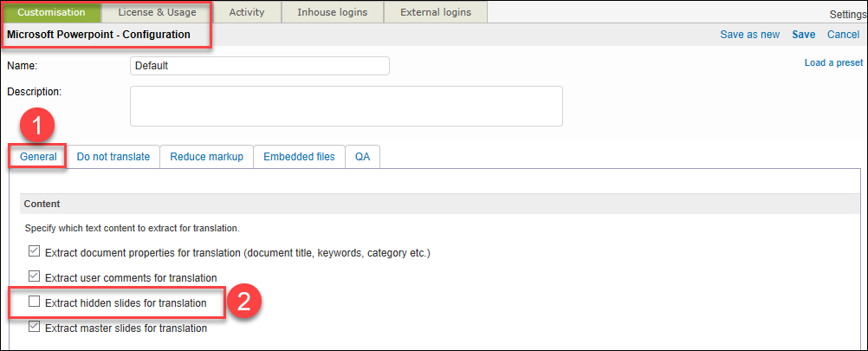Go to Inhouse logins tab
The image size is (868, 351).
point(332,12)
